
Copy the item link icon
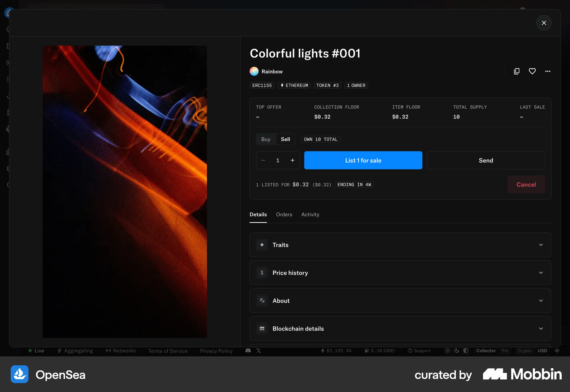tap(517, 71)
